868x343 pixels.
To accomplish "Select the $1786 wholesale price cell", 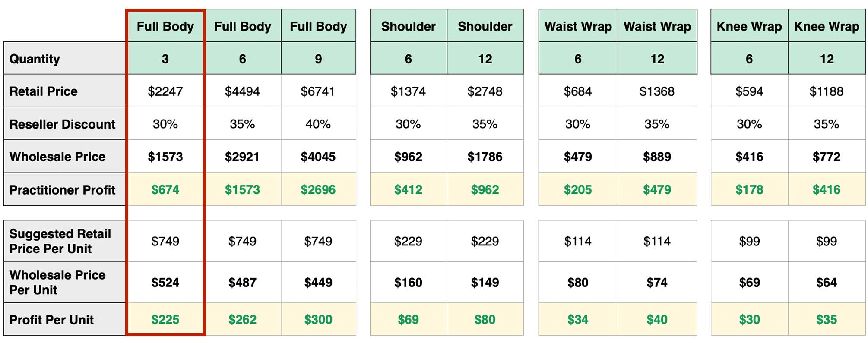I will (485, 157).
